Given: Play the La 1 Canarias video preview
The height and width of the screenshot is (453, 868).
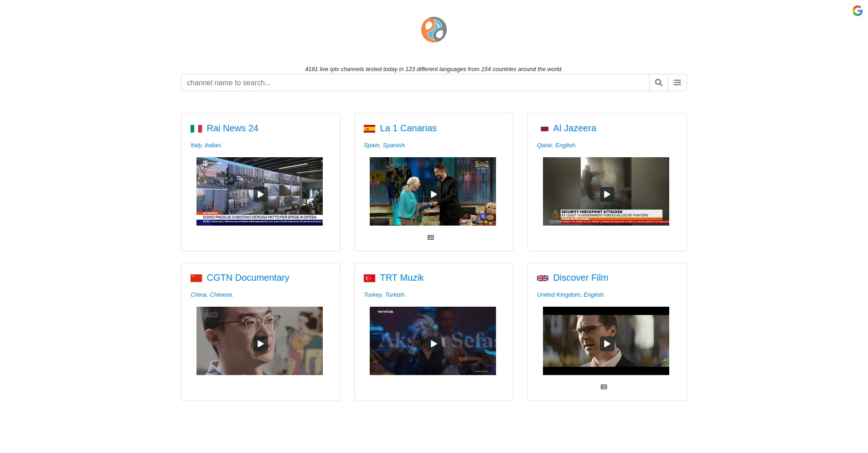Looking at the screenshot, I should point(433,194).
